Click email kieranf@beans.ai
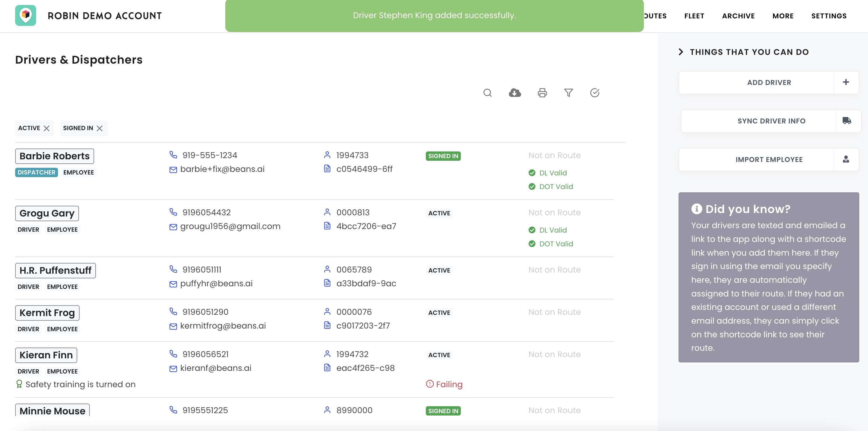This screenshot has height=431, width=868. pos(216,368)
